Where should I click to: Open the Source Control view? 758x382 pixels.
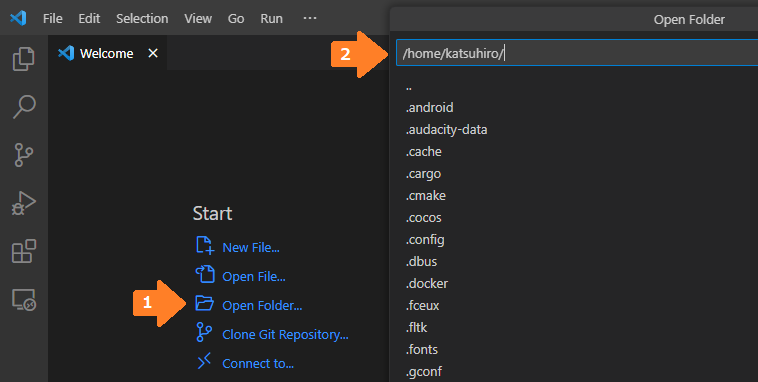coord(23,155)
